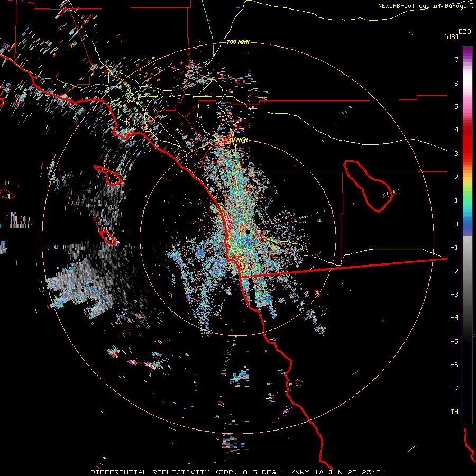Click the vertical ZDR color scale bar

[467, 235]
